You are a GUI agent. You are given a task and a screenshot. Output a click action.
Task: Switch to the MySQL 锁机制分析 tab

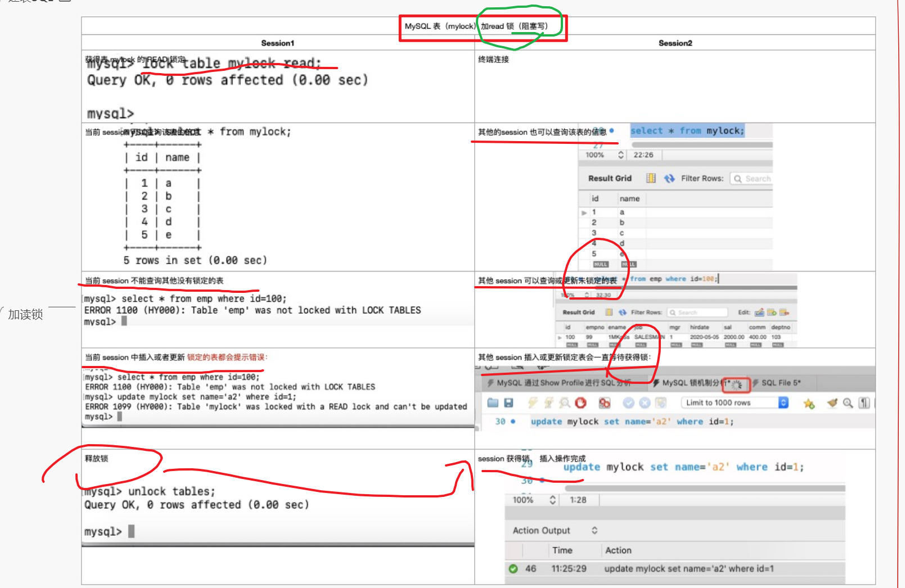point(697,383)
